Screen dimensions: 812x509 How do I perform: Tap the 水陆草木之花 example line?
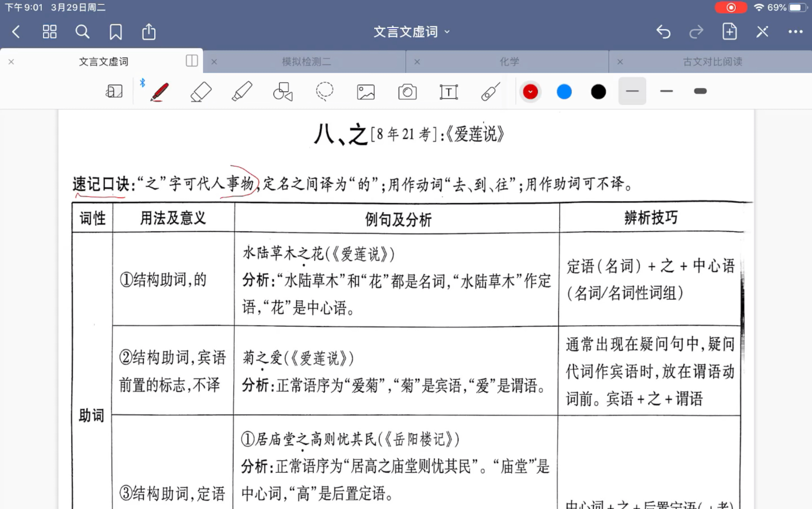pyautogui.click(x=319, y=253)
